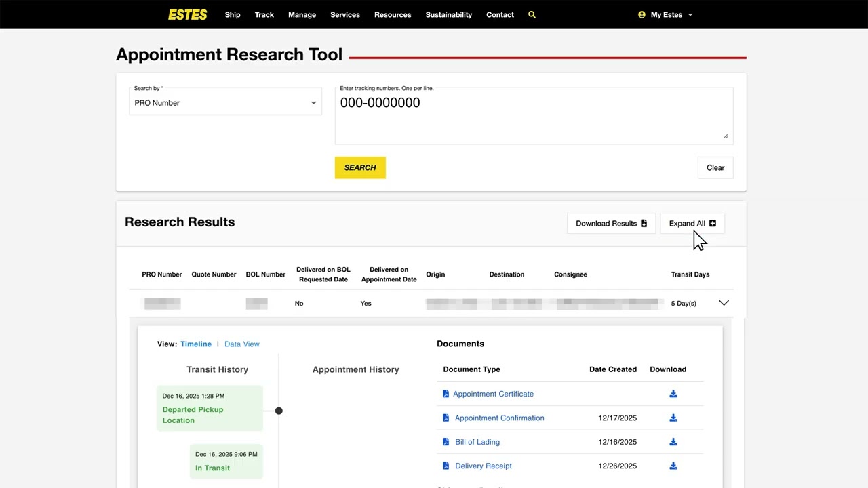The image size is (868, 488).
Task: Open Appointment Confirmation document link
Action: (499, 418)
